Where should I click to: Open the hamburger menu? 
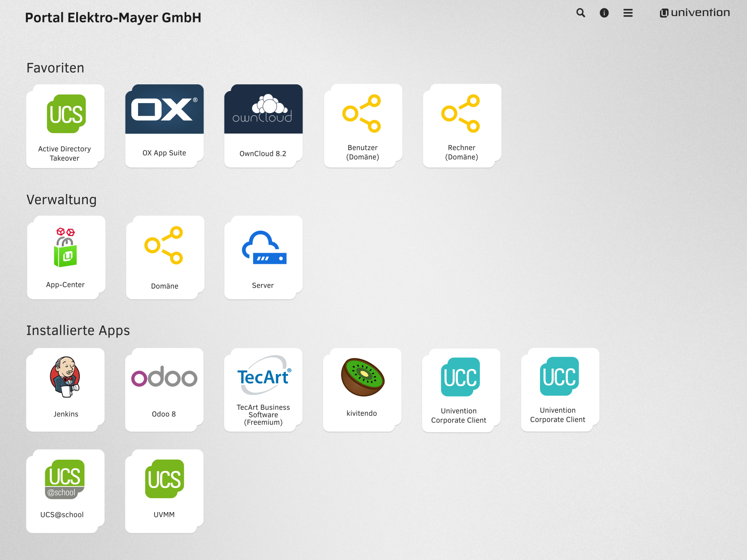[x=628, y=13]
